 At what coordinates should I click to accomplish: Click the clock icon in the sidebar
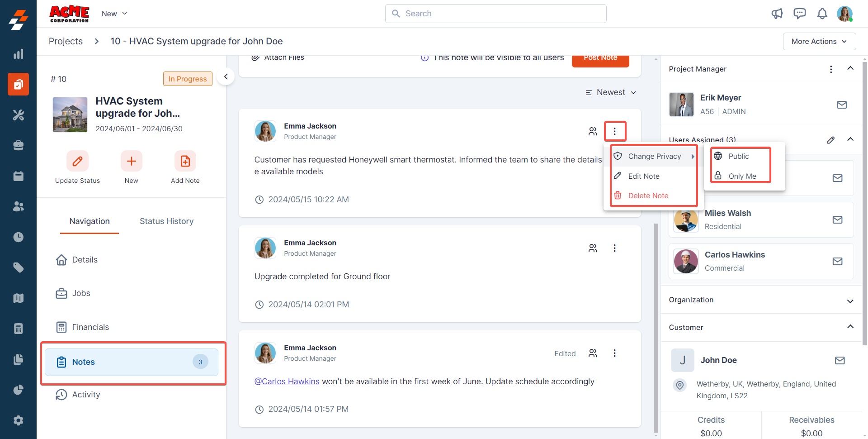point(18,237)
